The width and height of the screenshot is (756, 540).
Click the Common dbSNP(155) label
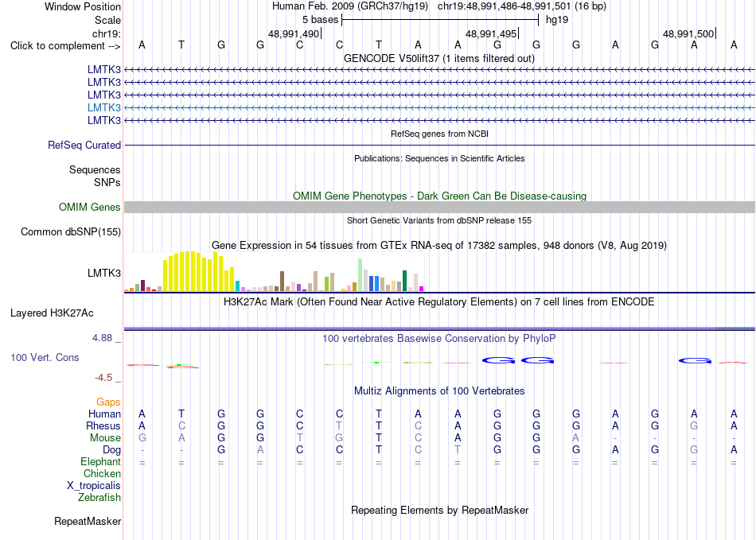pos(71,231)
